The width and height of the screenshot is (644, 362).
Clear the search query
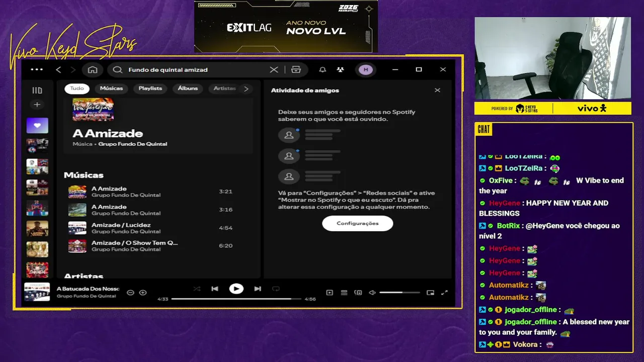pos(274,70)
